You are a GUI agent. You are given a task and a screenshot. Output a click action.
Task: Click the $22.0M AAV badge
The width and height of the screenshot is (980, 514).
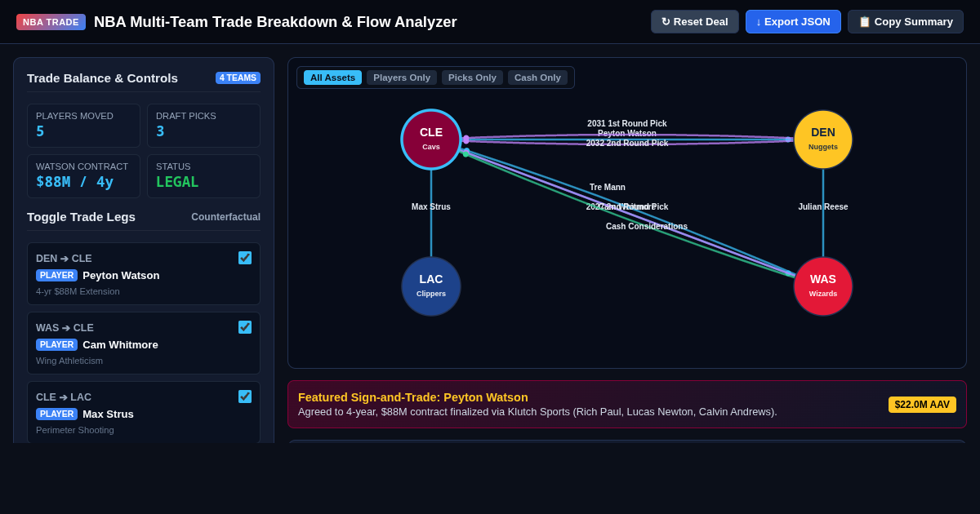tap(922, 405)
